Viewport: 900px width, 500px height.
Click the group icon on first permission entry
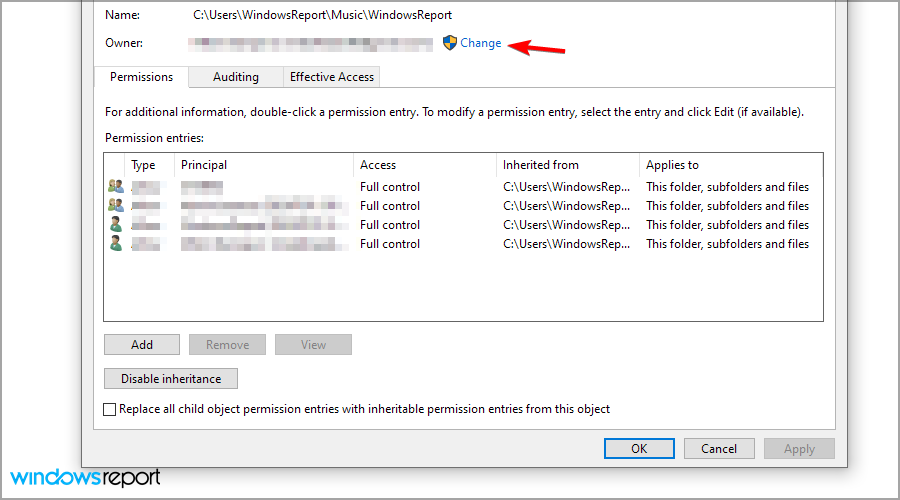click(x=116, y=187)
